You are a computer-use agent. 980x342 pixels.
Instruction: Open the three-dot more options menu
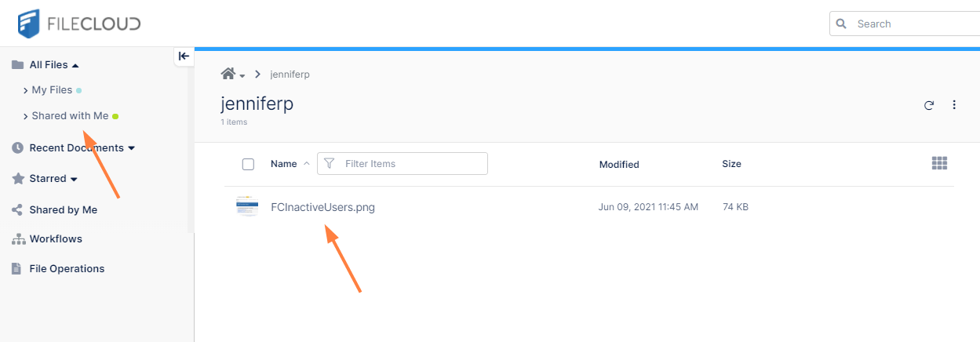click(954, 105)
